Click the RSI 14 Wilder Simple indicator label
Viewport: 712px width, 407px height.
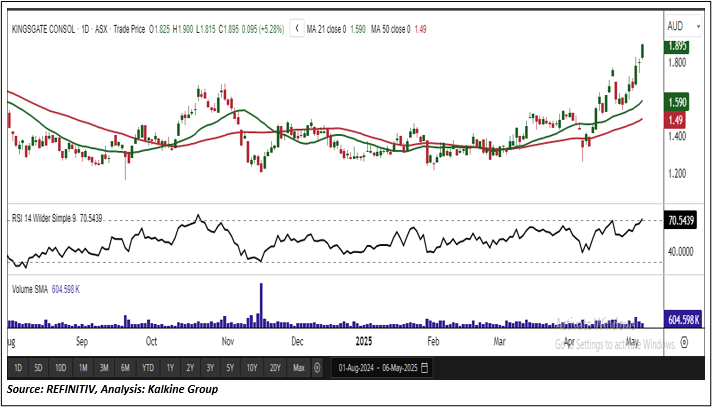click(44, 219)
